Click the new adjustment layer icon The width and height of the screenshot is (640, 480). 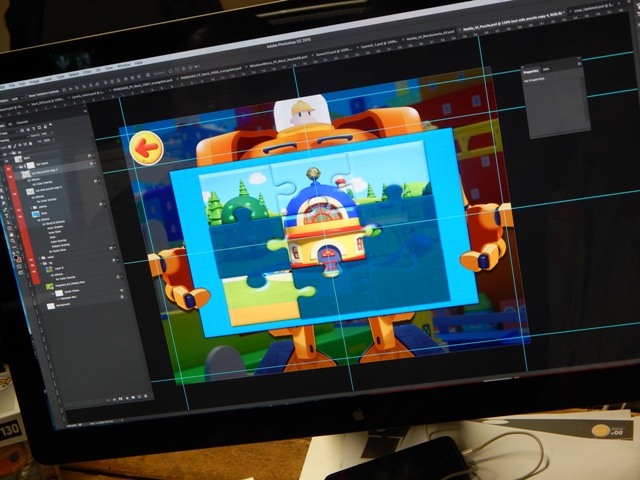coord(127,398)
